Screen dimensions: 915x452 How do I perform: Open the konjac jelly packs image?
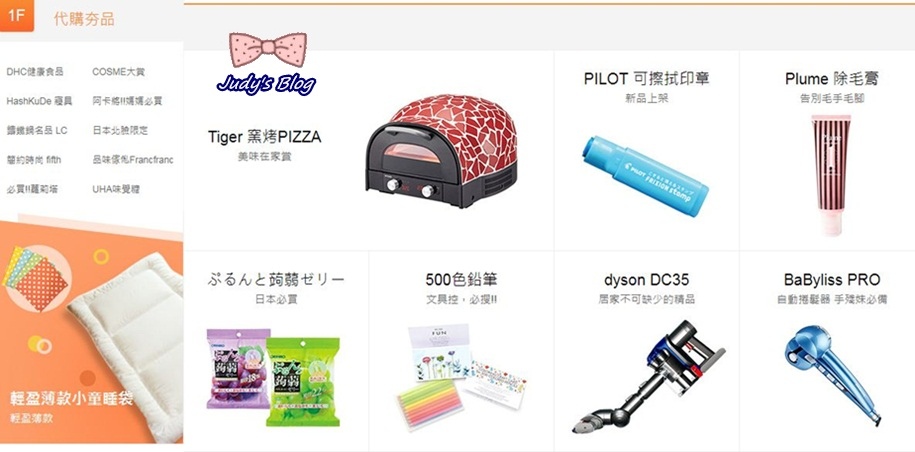[273, 376]
